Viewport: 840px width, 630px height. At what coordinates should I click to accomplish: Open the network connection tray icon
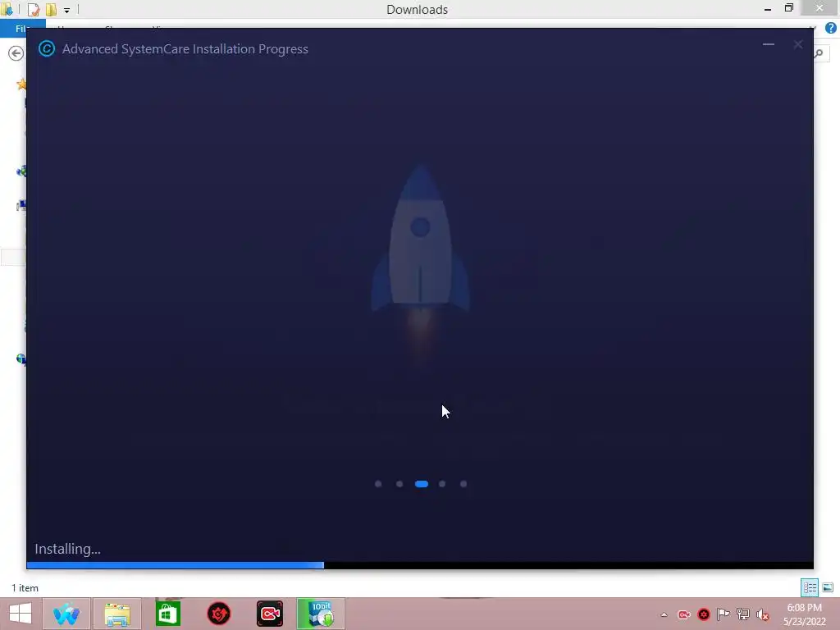coord(743,614)
